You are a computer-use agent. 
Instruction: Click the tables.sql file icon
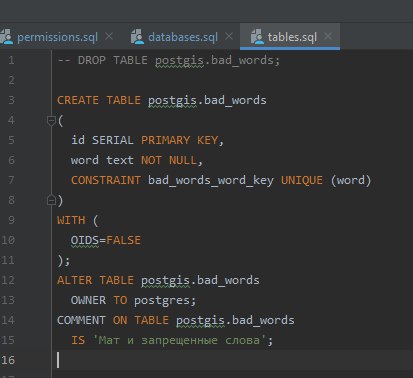pos(257,37)
